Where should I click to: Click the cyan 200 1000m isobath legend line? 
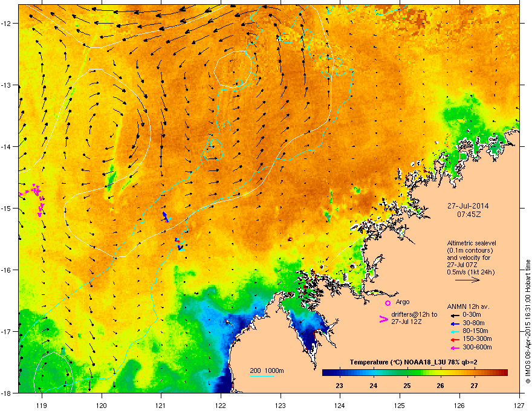pyautogui.click(x=262, y=376)
